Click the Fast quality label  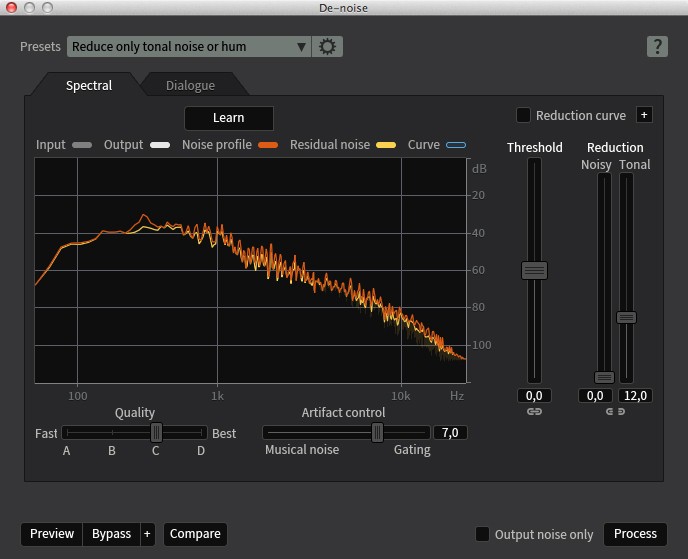tap(46, 434)
